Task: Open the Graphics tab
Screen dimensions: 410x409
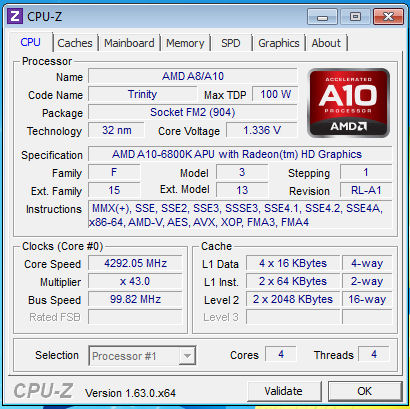Action: pos(279,43)
